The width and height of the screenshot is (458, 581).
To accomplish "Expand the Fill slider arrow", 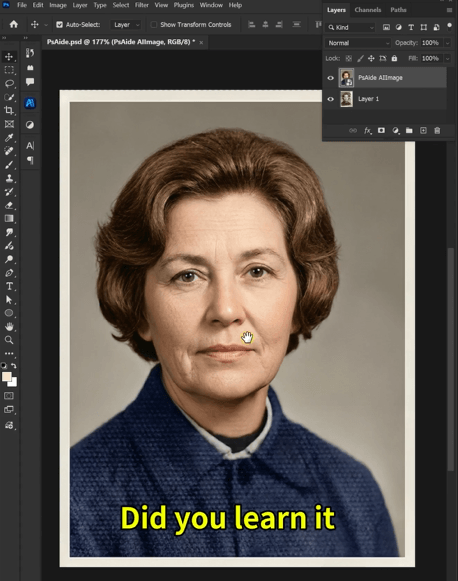I will click(x=448, y=58).
